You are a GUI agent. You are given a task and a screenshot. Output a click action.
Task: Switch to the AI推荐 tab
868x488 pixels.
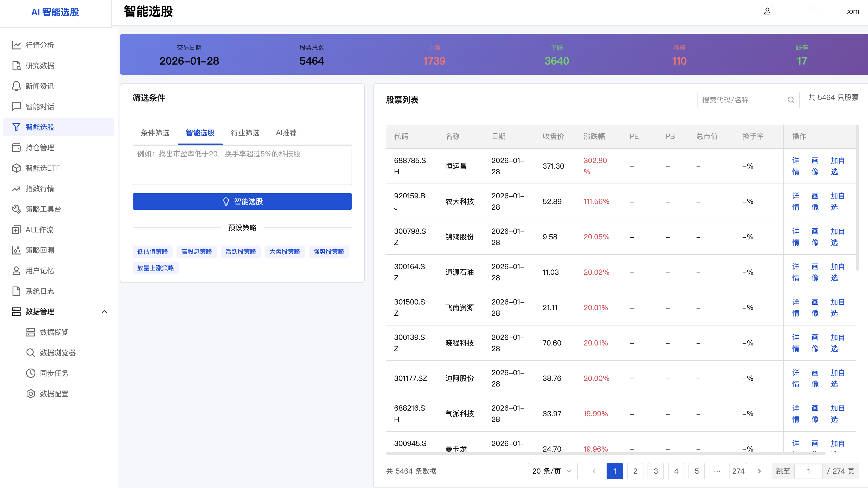coord(286,133)
